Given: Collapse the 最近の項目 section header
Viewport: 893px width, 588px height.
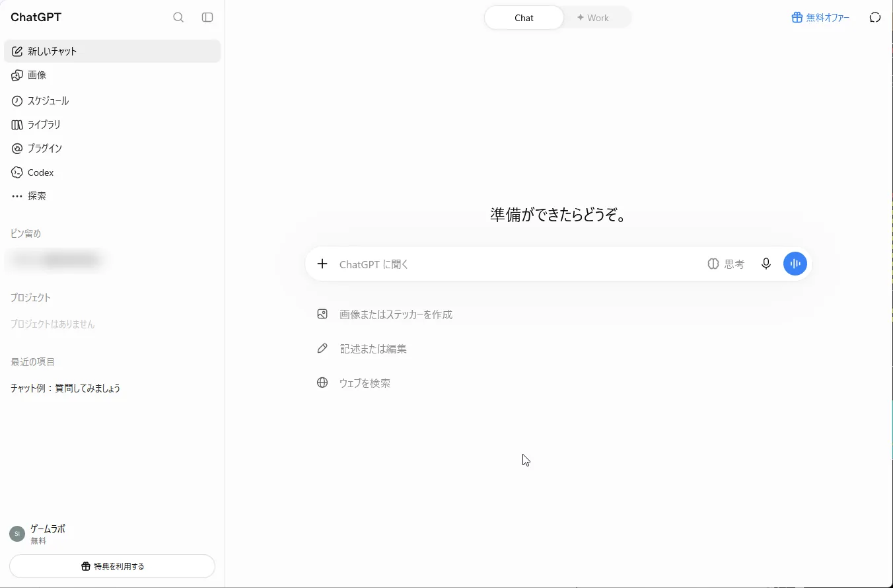Looking at the screenshot, I should [x=32, y=361].
